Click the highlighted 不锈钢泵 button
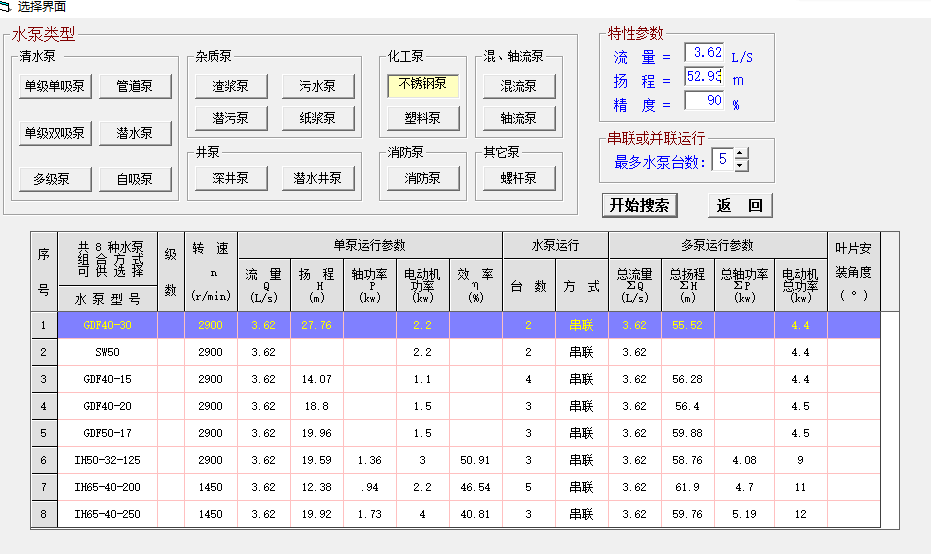 coord(423,85)
